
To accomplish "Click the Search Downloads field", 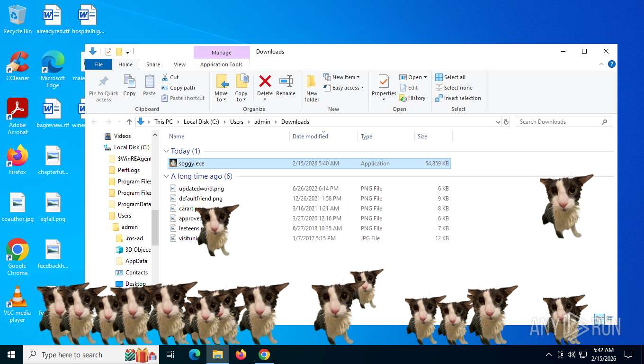I will [563, 122].
